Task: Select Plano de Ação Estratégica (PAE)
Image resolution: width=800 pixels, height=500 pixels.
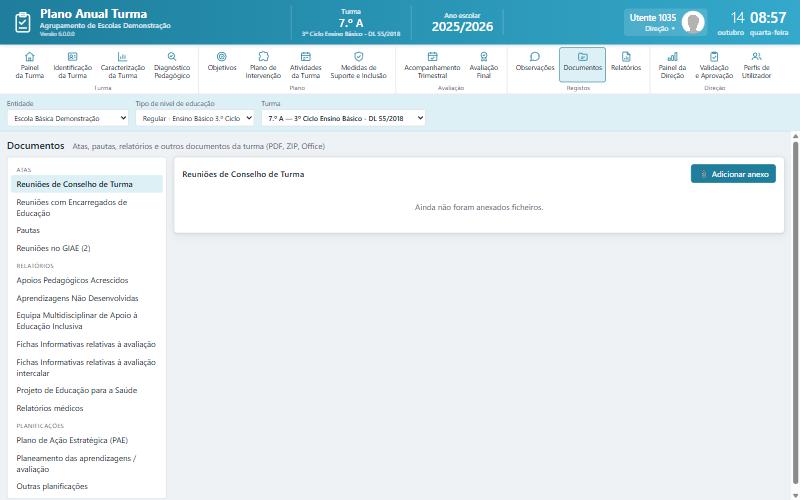Action: coord(87,440)
